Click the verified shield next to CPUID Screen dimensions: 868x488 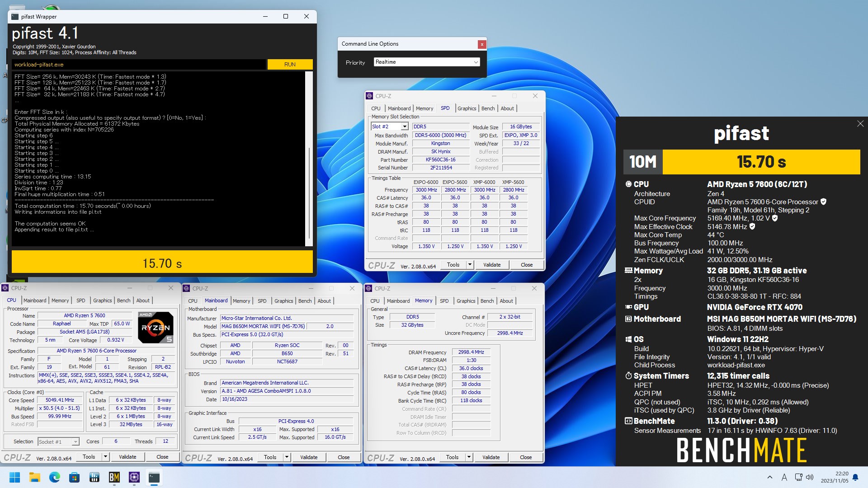[x=823, y=202]
